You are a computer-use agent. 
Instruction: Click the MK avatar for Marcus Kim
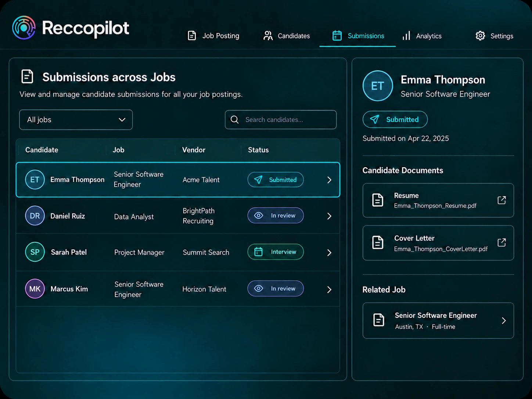[35, 289]
